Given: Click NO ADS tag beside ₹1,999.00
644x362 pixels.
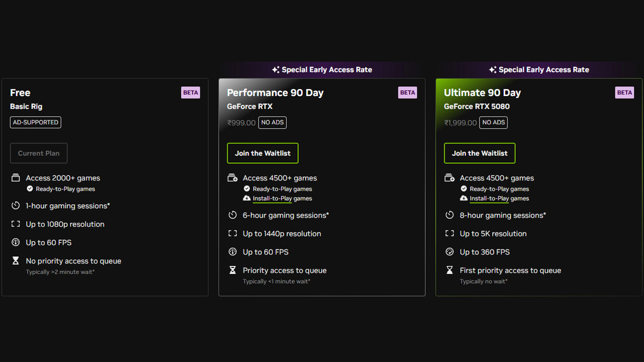Looking at the screenshot, I should coord(494,123).
